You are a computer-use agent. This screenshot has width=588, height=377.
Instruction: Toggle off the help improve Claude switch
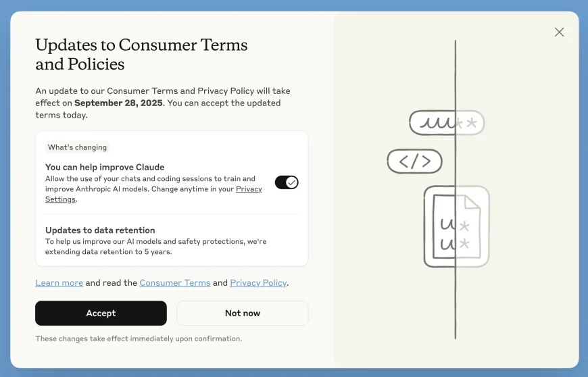pyautogui.click(x=287, y=182)
